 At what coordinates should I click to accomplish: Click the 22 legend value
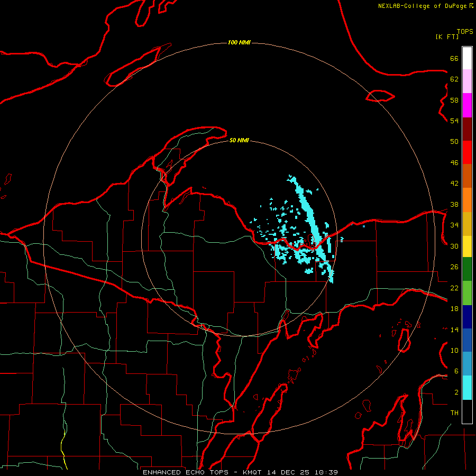click(x=454, y=288)
